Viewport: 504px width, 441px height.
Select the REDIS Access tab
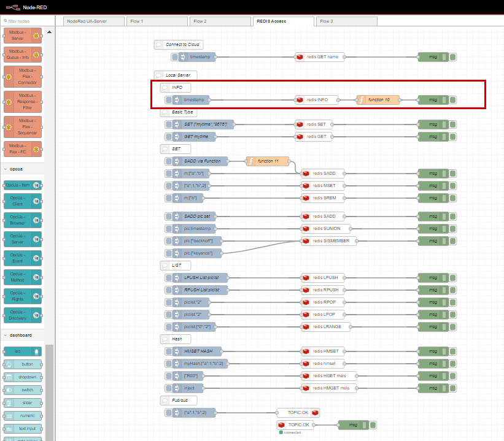283,21
